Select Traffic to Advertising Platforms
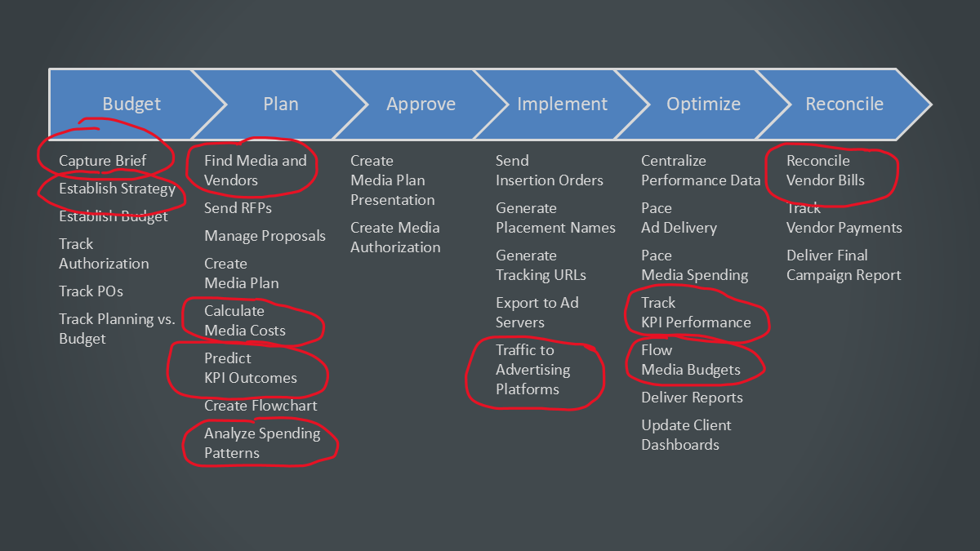The height and width of the screenshot is (551, 980). (x=532, y=370)
